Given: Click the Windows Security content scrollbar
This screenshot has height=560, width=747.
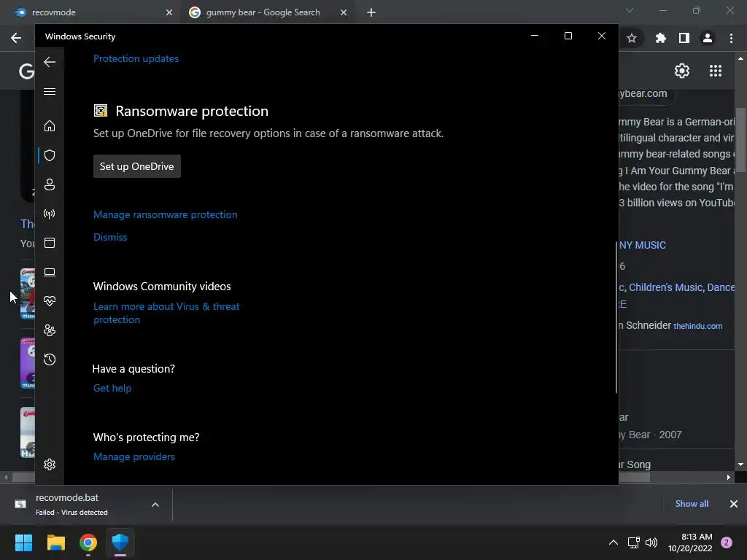Looking at the screenshot, I should [616, 316].
